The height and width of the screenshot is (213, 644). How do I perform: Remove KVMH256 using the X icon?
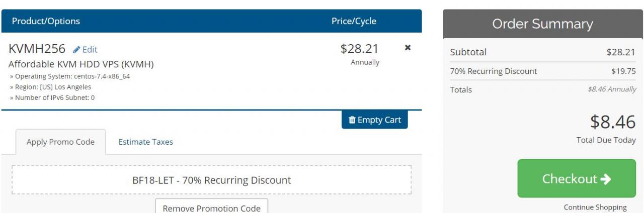pos(408,48)
